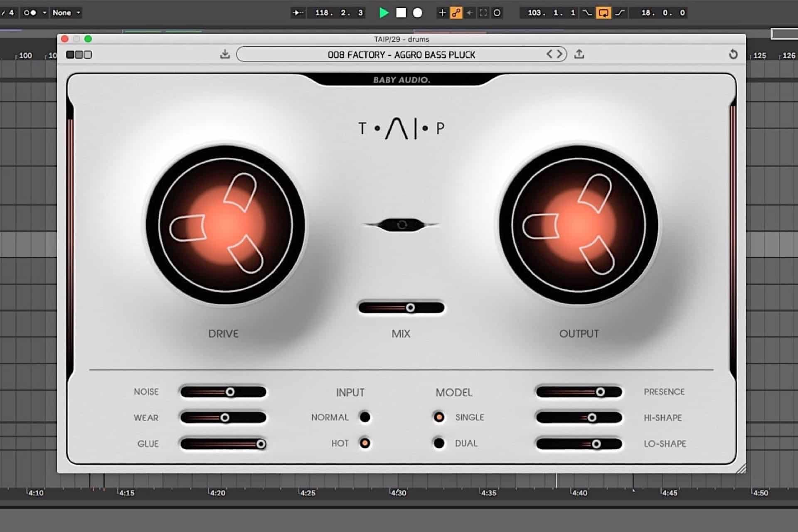The width and height of the screenshot is (798, 532).
Task: Enable the DUAL tape model
Action: click(x=439, y=443)
